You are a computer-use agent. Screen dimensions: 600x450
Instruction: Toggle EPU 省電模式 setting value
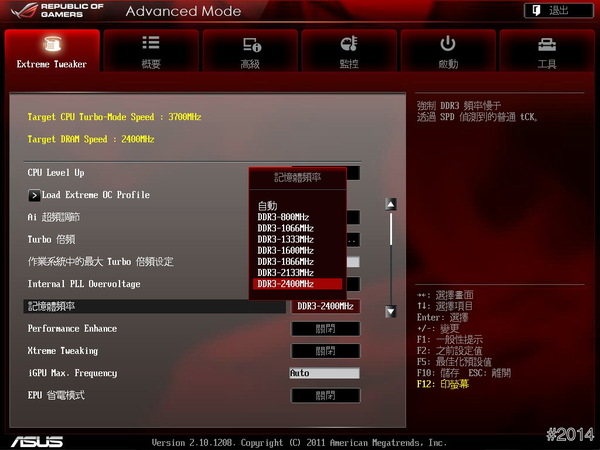(325, 395)
